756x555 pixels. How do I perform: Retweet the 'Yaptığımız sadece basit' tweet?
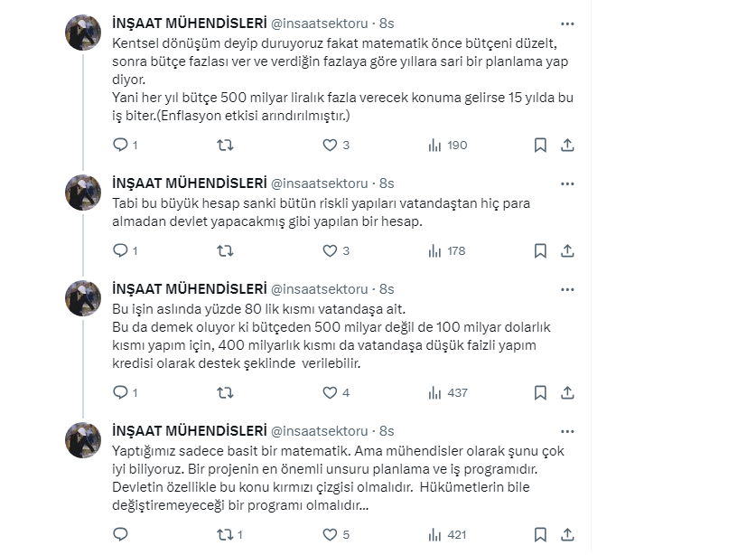click(x=225, y=534)
